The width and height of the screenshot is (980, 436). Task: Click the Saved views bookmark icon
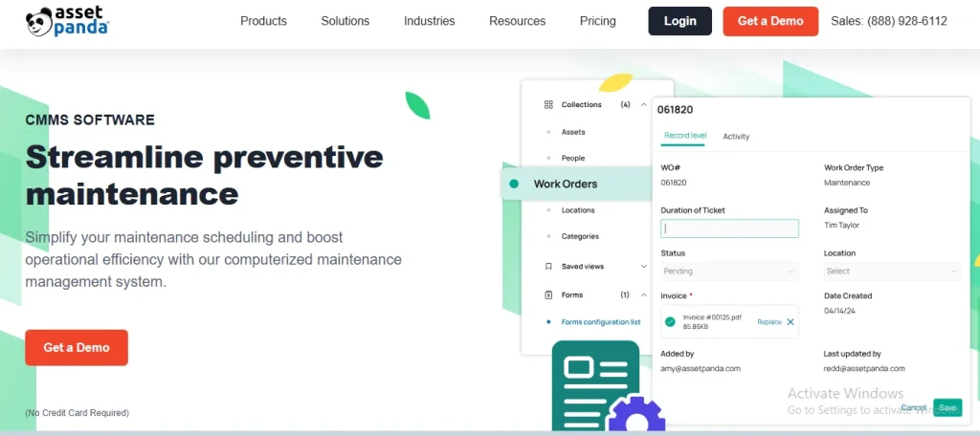pos(548,266)
